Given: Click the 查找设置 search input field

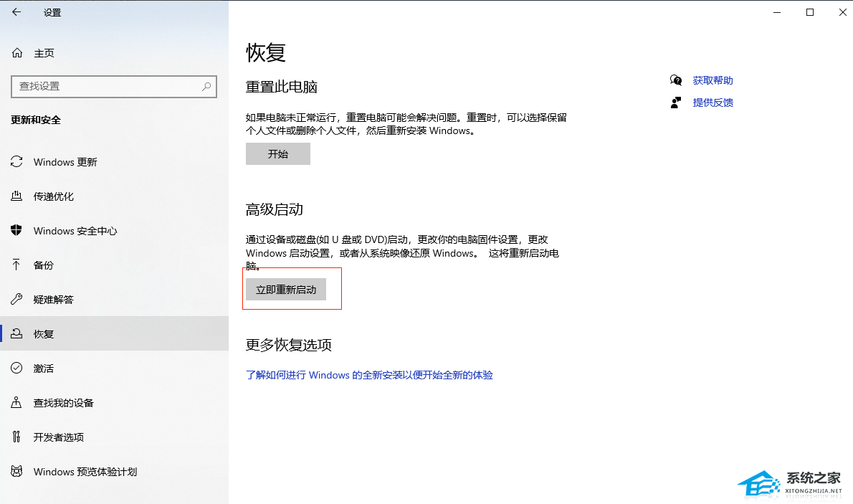Looking at the screenshot, I should [114, 87].
